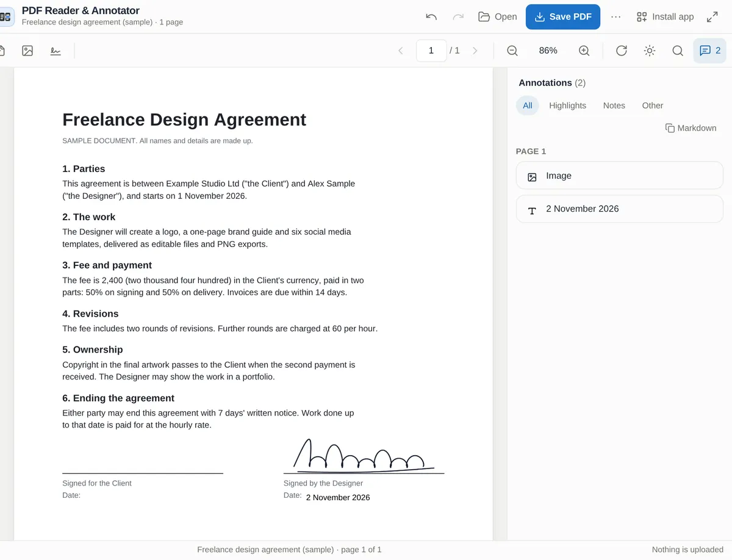Rotate the page

coord(621,51)
